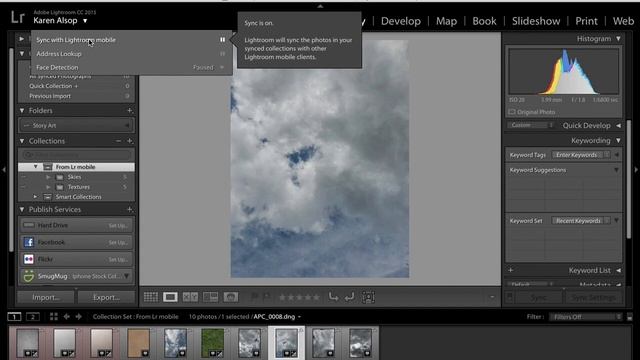This screenshot has height=360, width=640.
Task: Open the Quick Develop Custom preset dropdown
Action: tap(531, 125)
